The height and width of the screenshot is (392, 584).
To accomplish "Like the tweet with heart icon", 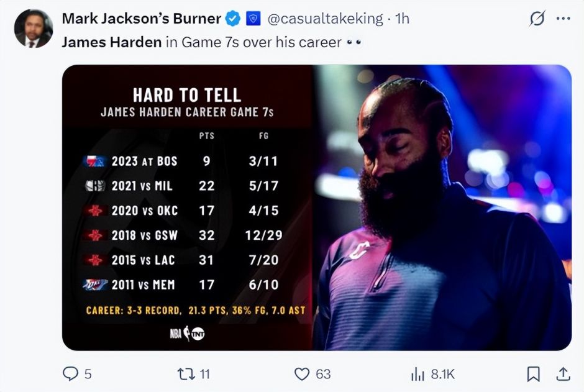I will click(x=302, y=374).
